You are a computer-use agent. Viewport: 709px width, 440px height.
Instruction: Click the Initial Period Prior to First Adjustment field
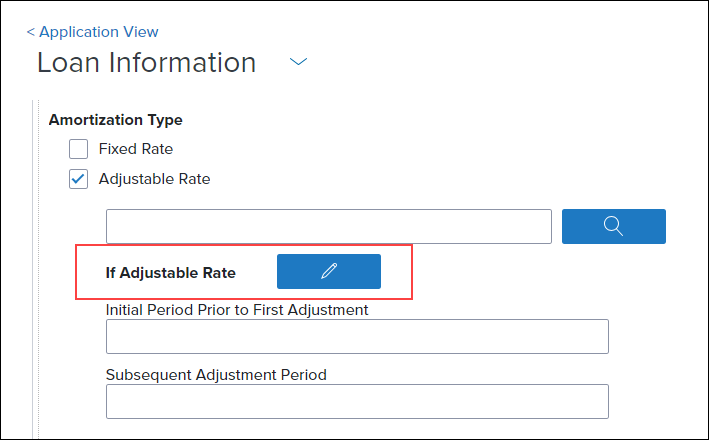(357, 336)
